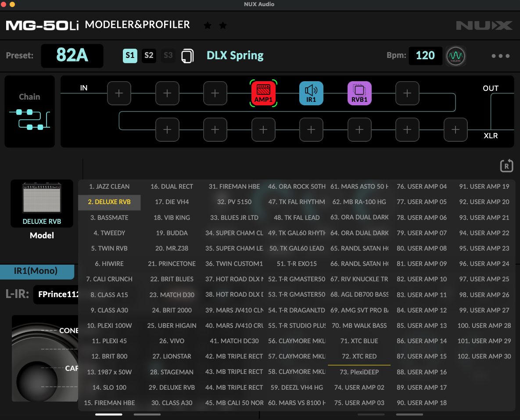
Task: Click the preset name DLX Spring
Action: point(235,55)
